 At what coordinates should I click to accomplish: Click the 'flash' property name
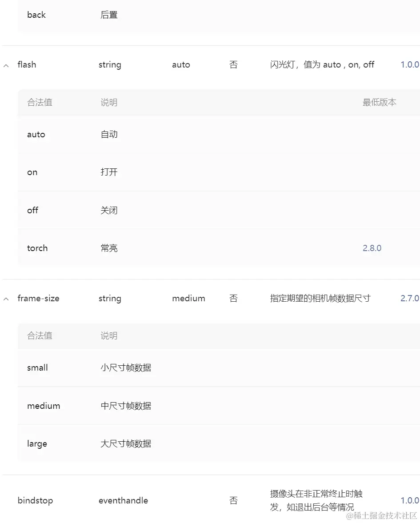[x=27, y=65]
